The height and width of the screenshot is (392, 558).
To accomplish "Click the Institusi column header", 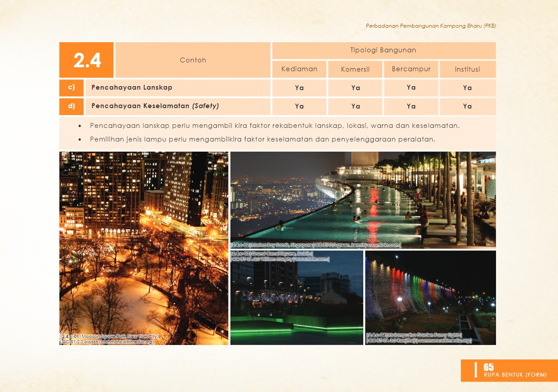I will pos(467,69).
